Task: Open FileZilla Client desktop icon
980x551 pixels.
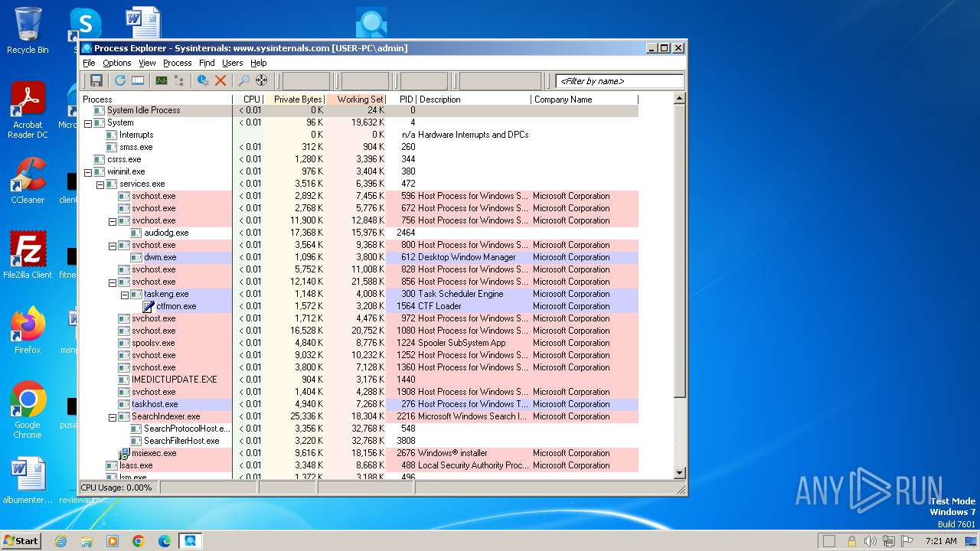Action: 28,255
